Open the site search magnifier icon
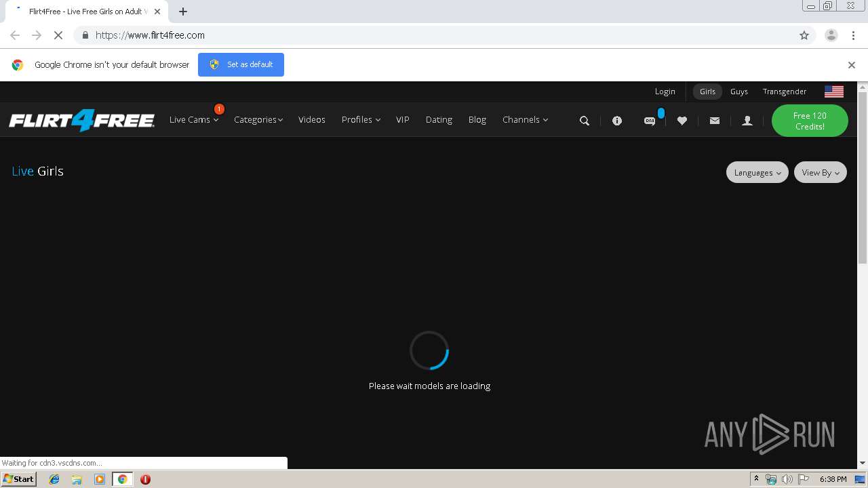868x488 pixels. [x=585, y=121]
